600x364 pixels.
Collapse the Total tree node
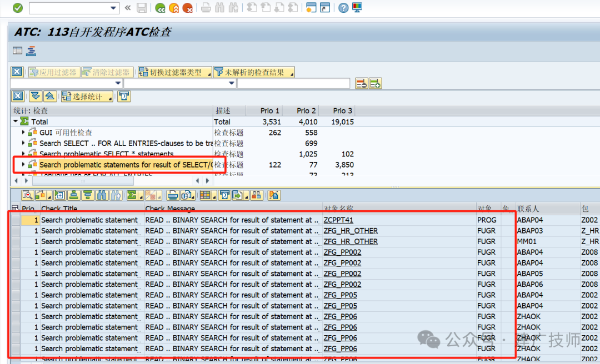(x=16, y=122)
